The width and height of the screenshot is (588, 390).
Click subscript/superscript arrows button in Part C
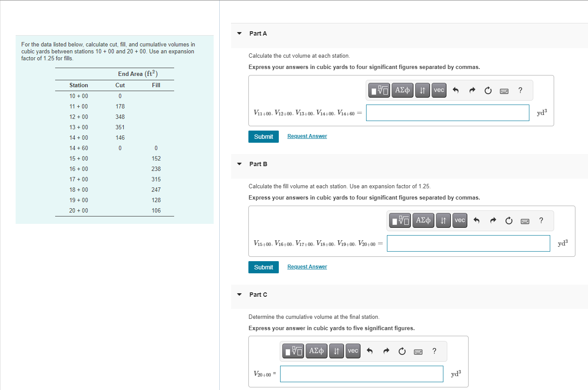pyautogui.click(x=336, y=351)
